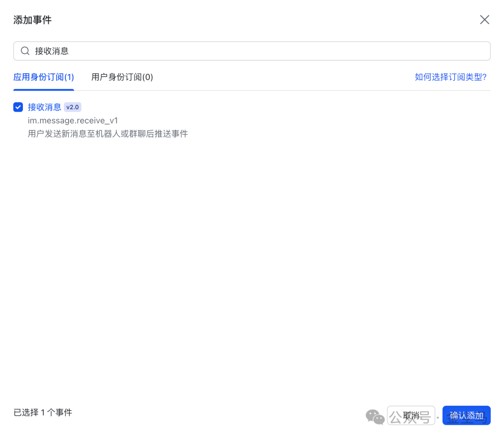Click the 已选择 1 个事件 counter

click(43, 412)
